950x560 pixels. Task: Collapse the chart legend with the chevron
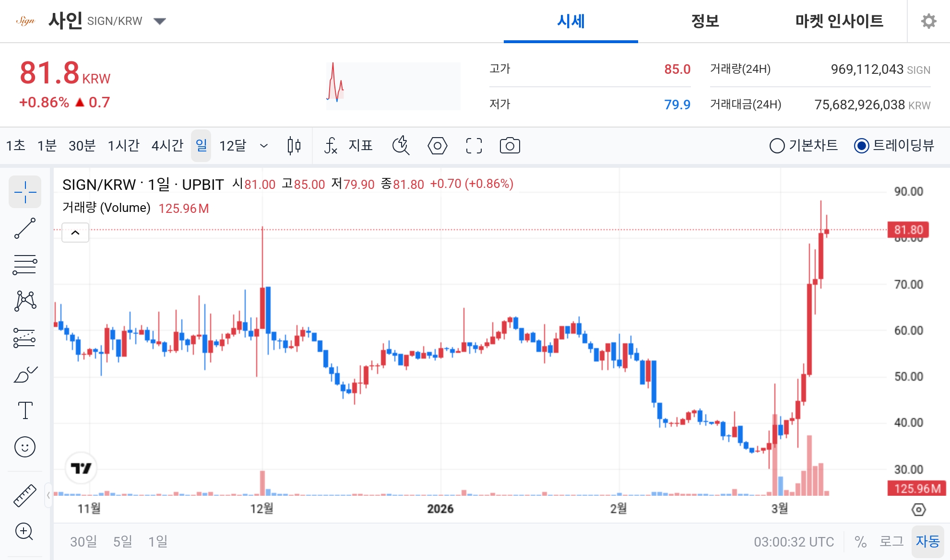[75, 233]
